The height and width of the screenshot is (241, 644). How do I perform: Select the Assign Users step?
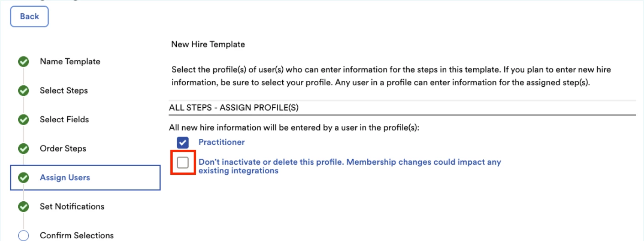point(85,178)
